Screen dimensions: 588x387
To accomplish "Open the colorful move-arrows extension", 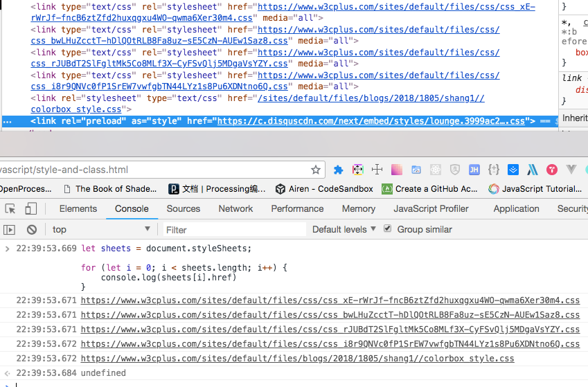I will coord(358,170).
